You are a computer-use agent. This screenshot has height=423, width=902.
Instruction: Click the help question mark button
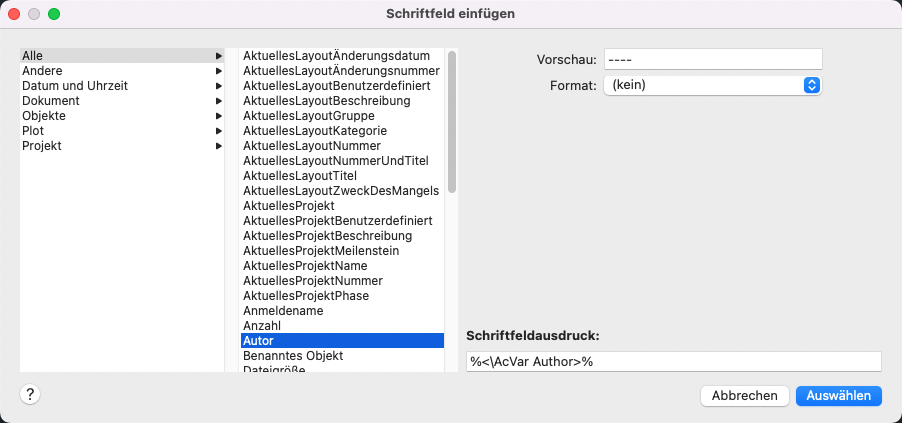click(30, 394)
